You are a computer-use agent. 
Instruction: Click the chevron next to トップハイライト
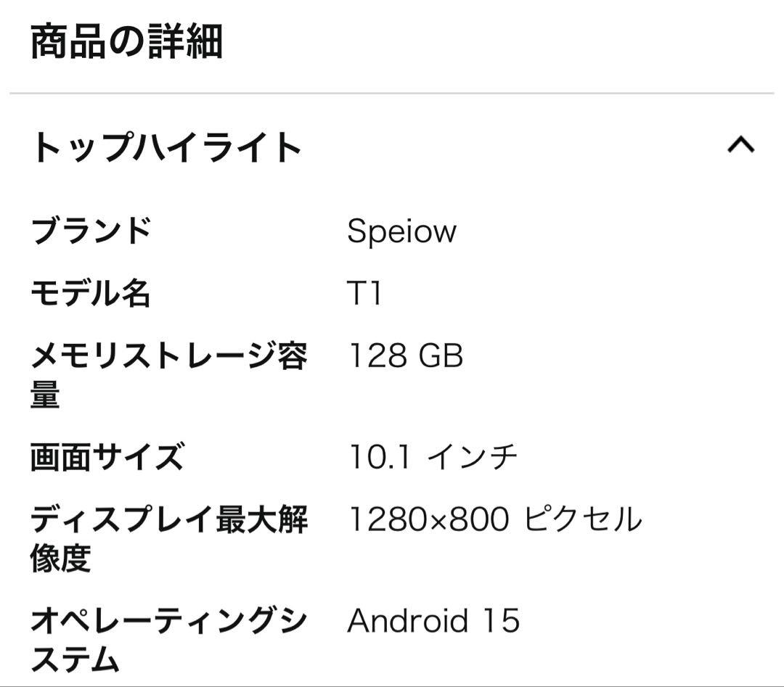tap(740, 146)
